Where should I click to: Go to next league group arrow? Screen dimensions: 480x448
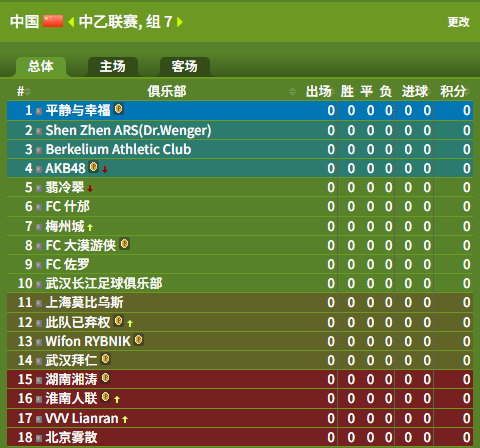click(x=180, y=22)
